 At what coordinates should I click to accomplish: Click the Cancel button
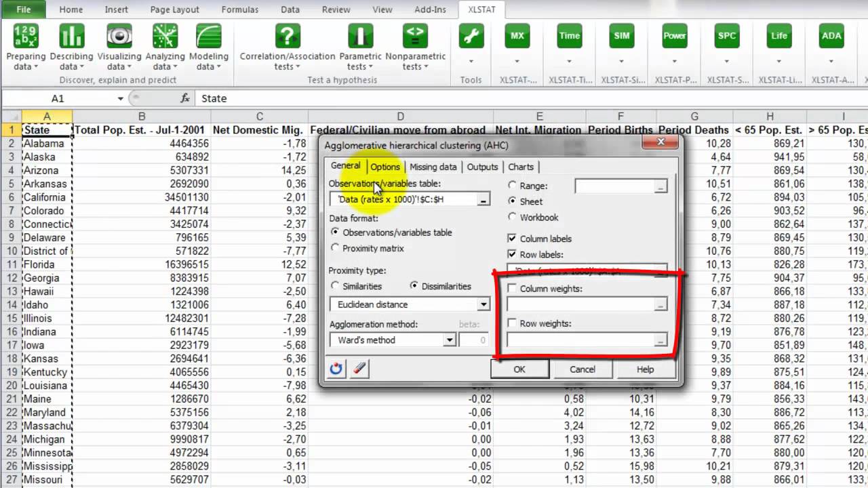coord(583,369)
